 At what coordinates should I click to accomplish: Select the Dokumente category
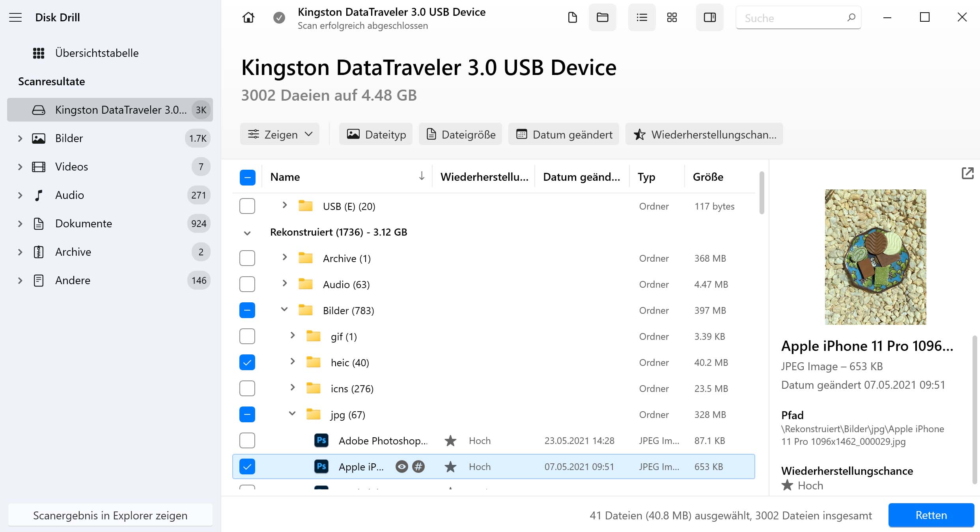click(x=110, y=224)
